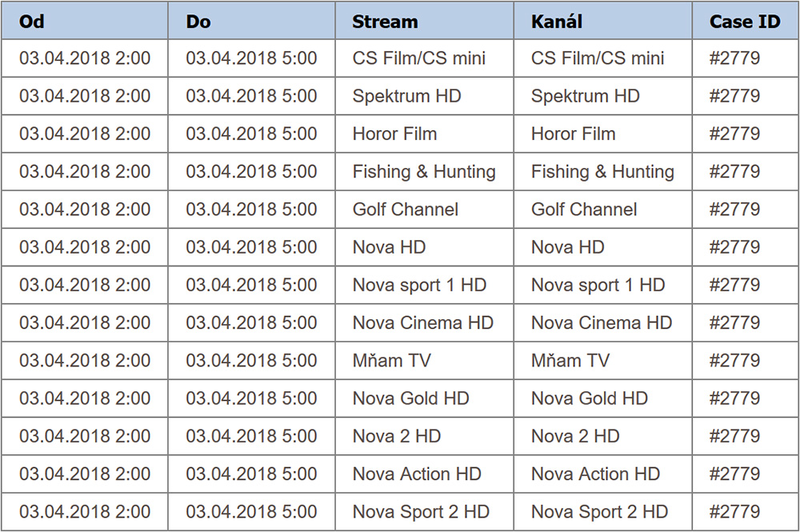The image size is (800, 532).
Task: Select CS Film/CS mini in Stream column
Action: [418, 58]
